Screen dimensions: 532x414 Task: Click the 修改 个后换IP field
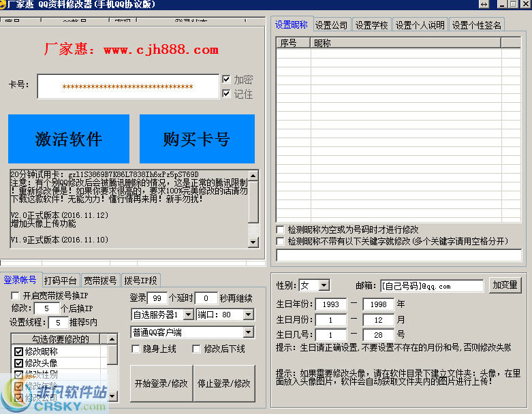(47, 308)
